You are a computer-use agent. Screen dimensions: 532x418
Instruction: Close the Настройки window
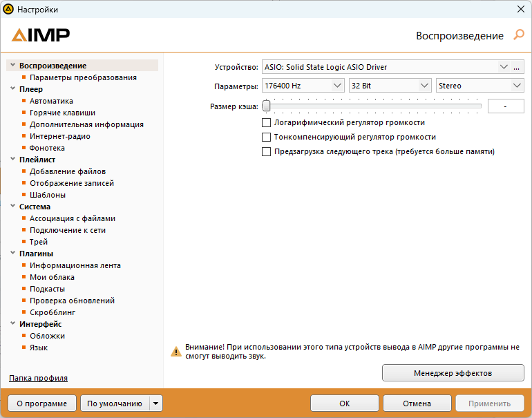pos(521,9)
